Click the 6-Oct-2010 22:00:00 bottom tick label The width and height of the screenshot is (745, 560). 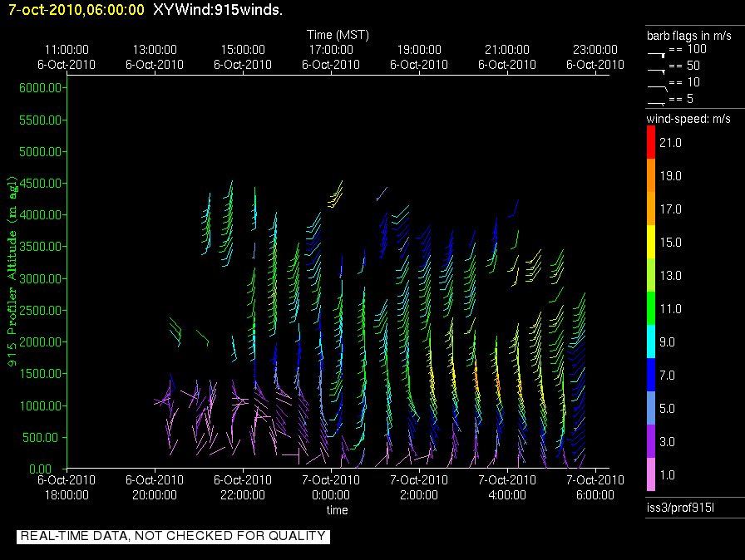tap(243, 488)
